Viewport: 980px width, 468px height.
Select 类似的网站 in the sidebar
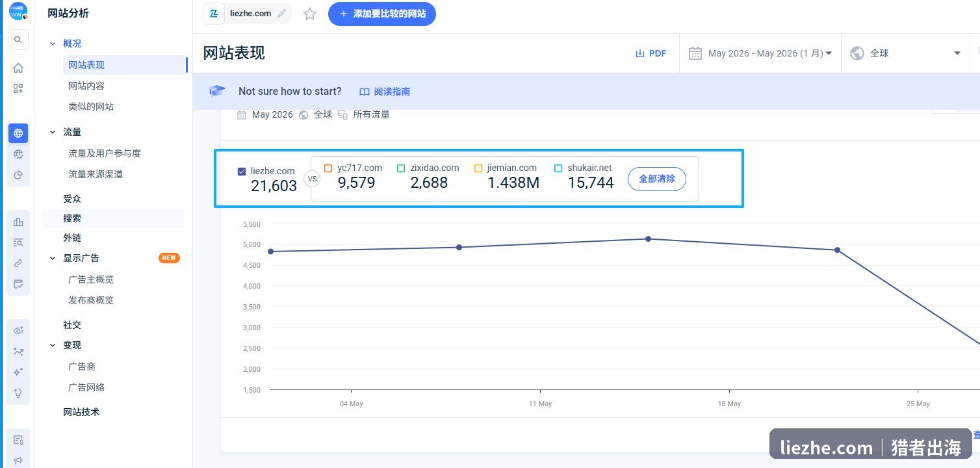[91, 107]
